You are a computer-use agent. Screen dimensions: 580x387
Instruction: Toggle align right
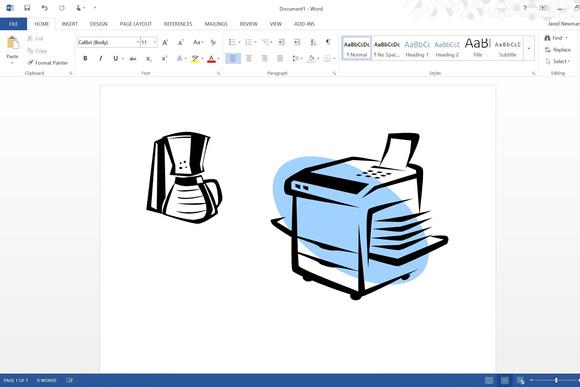click(x=264, y=58)
